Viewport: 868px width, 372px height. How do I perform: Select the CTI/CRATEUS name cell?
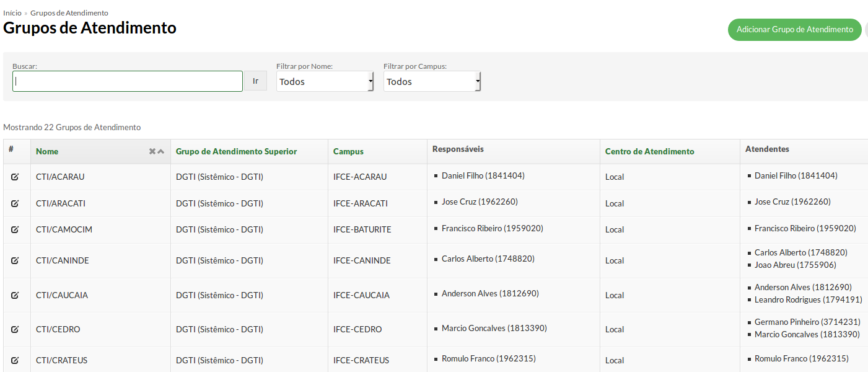(62, 360)
